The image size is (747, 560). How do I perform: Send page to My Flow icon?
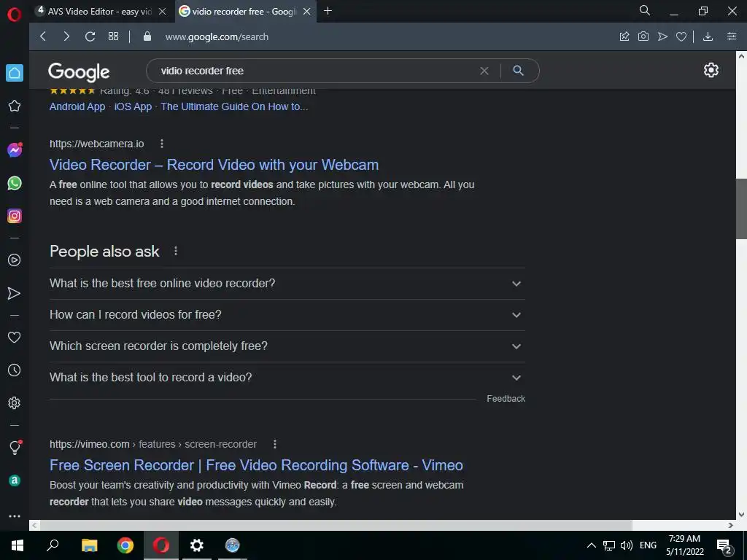pyautogui.click(x=662, y=36)
